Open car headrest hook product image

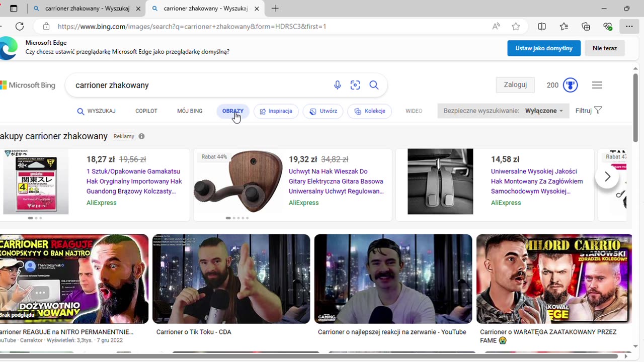440,182
